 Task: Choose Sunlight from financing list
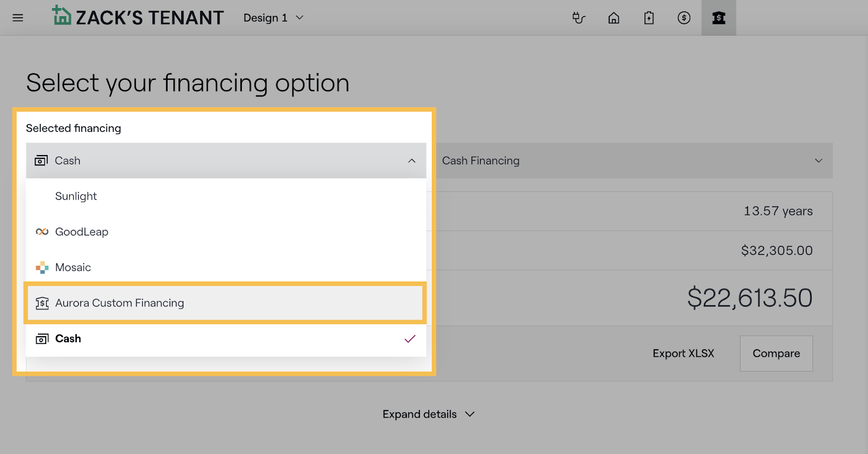(x=76, y=196)
